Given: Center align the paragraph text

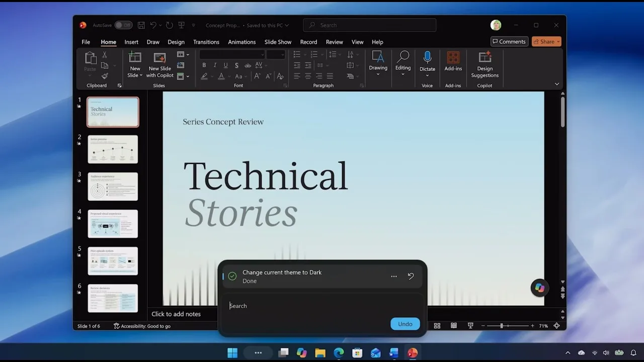Looking at the screenshot, I should pyautogui.click(x=308, y=76).
